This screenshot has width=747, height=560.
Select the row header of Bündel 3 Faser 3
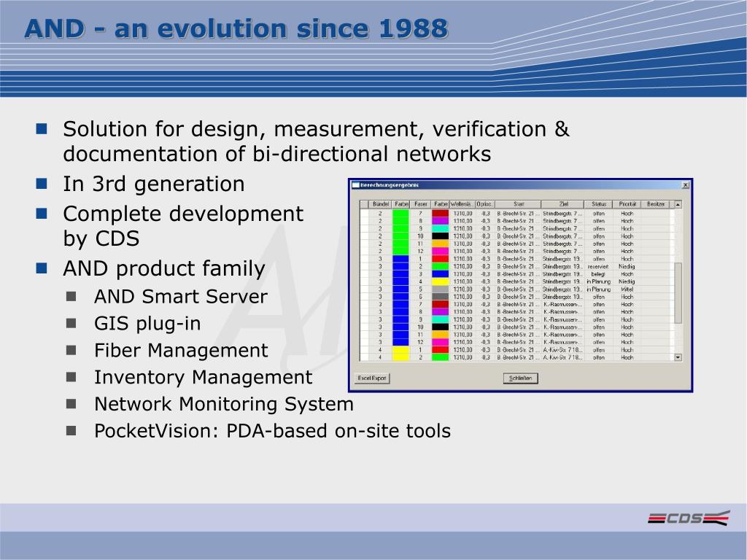pyautogui.click(x=365, y=274)
